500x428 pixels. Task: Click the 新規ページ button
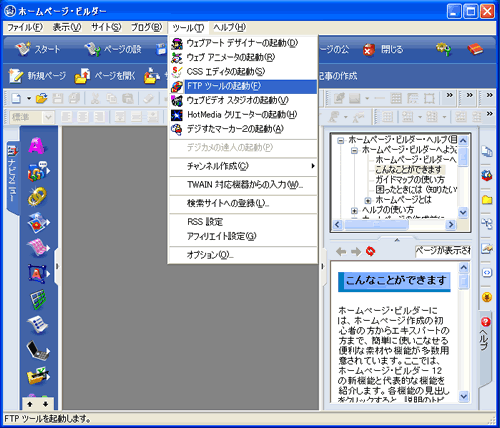(37, 76)
